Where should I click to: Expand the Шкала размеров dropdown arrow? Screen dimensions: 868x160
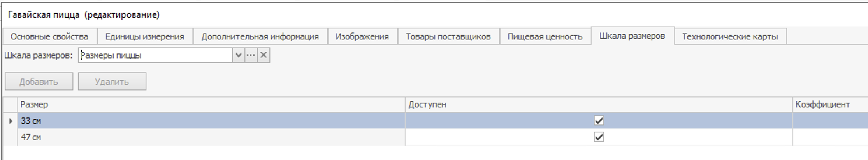(238, 55)
